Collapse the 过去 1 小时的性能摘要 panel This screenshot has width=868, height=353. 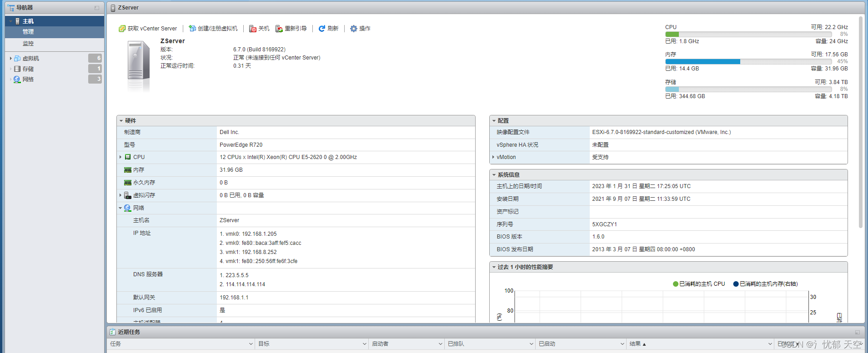[494, 267]
